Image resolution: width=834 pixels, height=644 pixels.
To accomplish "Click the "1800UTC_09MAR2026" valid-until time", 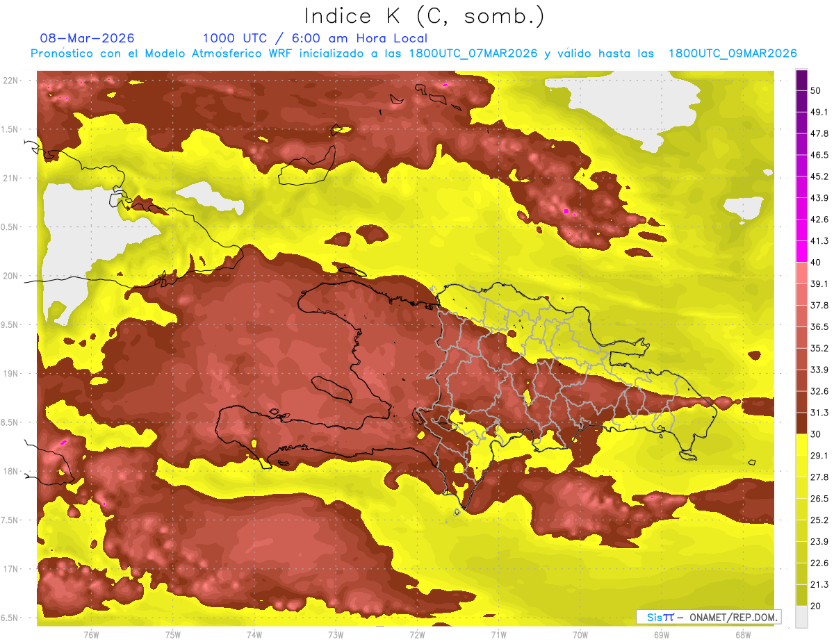I will click(732, 53).
